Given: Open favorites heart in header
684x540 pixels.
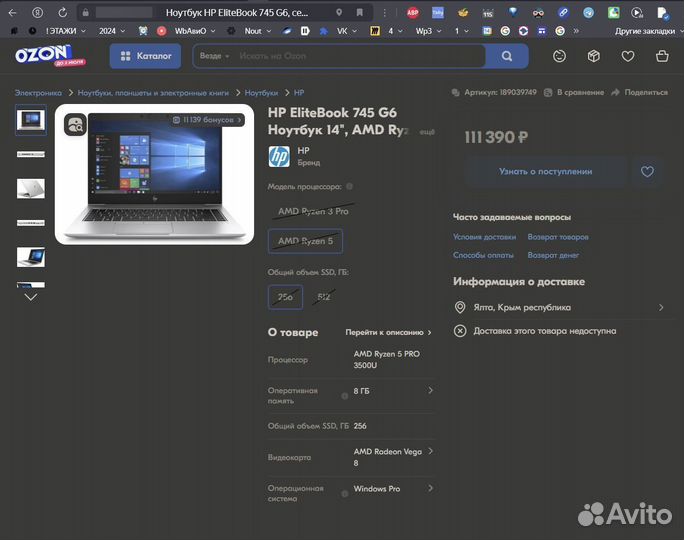Looking at the screenshot, I should pyautogui.click(x=628, y=56).
